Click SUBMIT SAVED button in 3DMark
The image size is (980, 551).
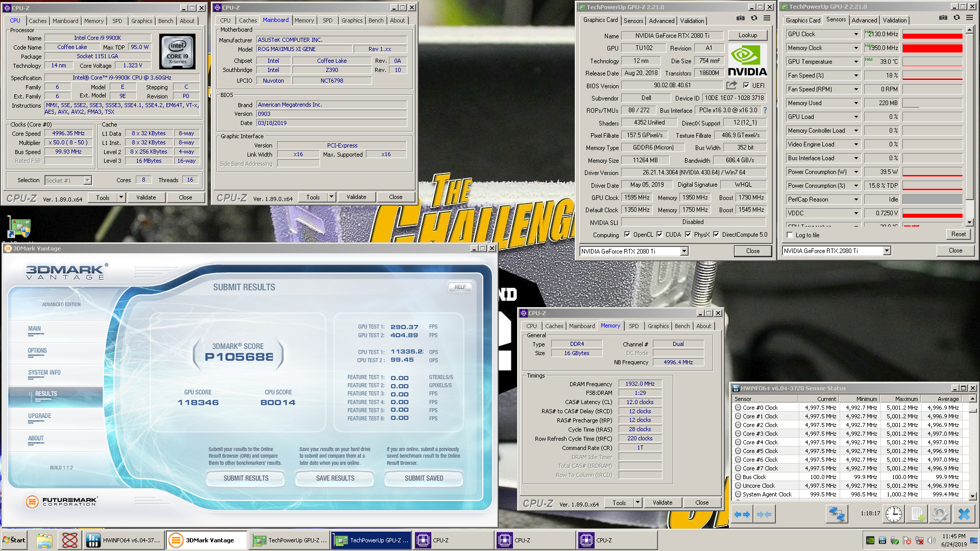424,478
